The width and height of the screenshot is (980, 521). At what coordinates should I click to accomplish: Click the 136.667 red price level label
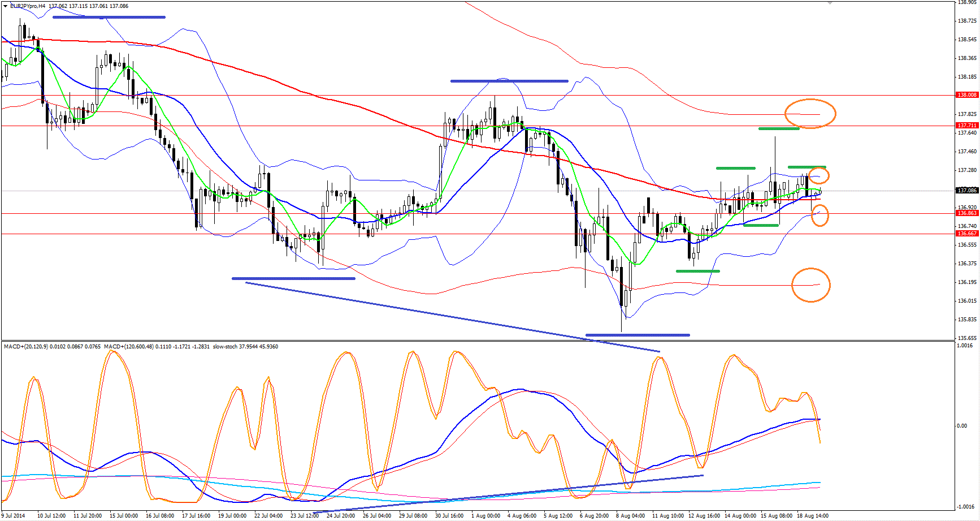click(x=966, y=234)
